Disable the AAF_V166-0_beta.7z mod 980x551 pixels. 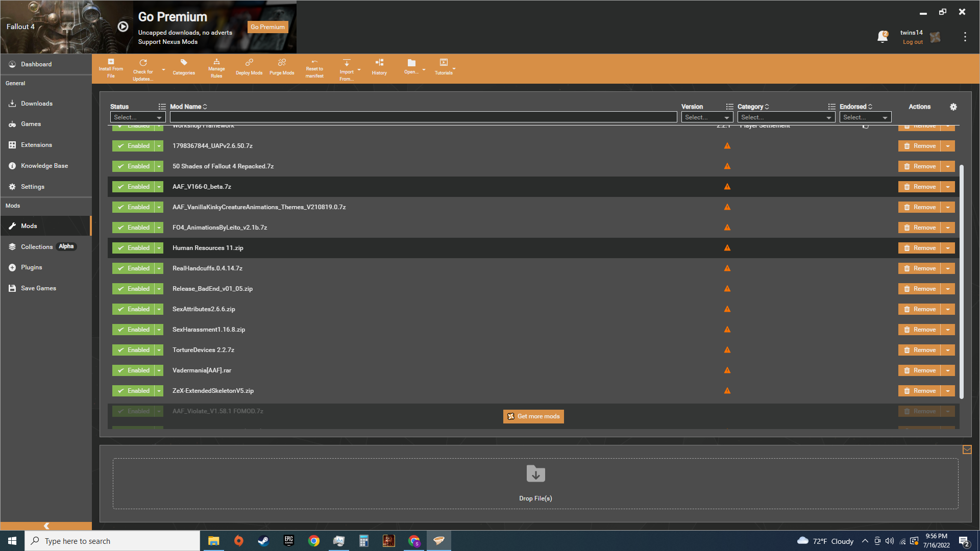tap(133, 187)
